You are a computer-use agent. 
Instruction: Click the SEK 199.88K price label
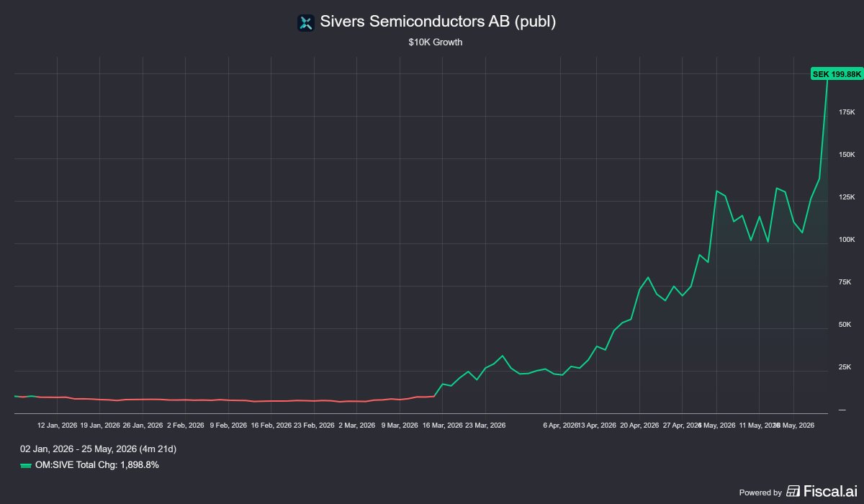[836, 73]
